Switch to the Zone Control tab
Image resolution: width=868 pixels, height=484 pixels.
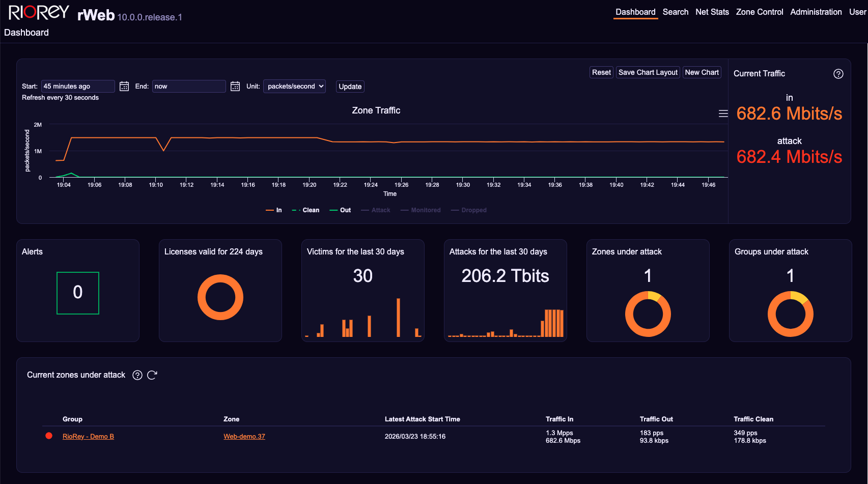(x=759, y=12)
